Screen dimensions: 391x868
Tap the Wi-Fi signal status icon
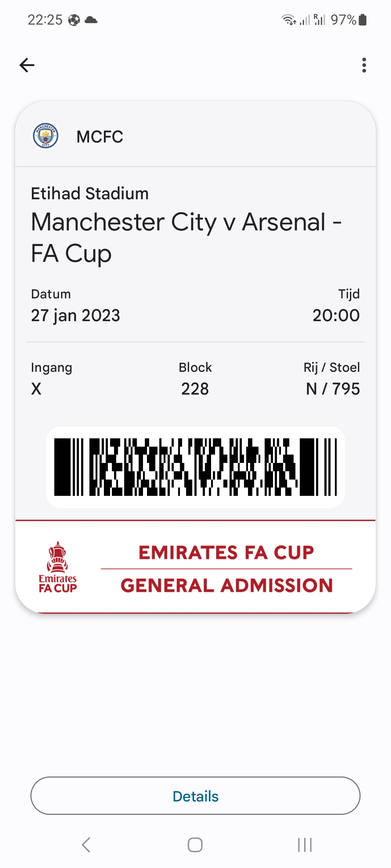tap(289, 20)
